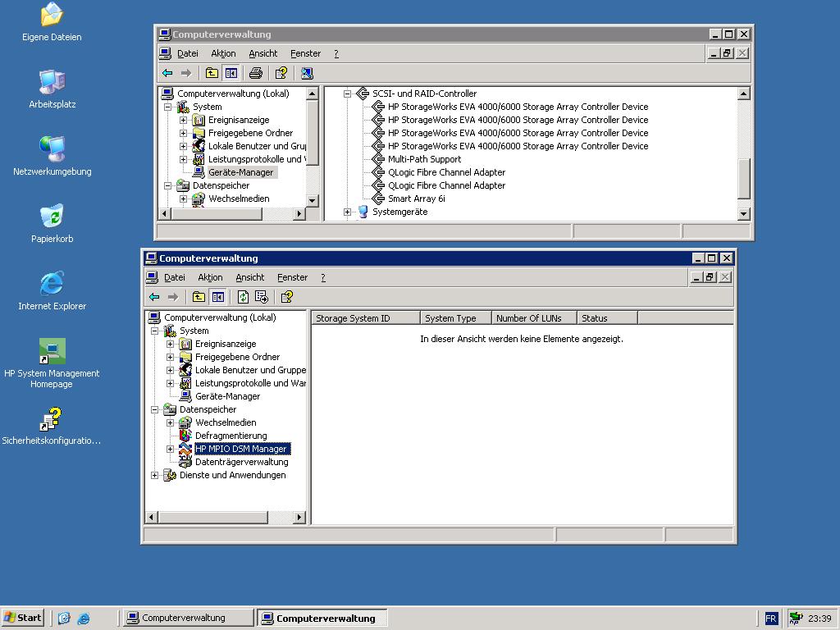Open the Eigene Dateien desktop icon
Screen dimensions: 840x630
[52, 22]
